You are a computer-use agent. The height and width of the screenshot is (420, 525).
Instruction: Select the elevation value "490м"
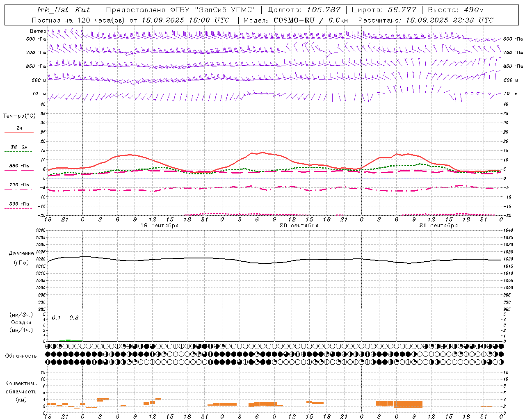click(x=474, y=10)
